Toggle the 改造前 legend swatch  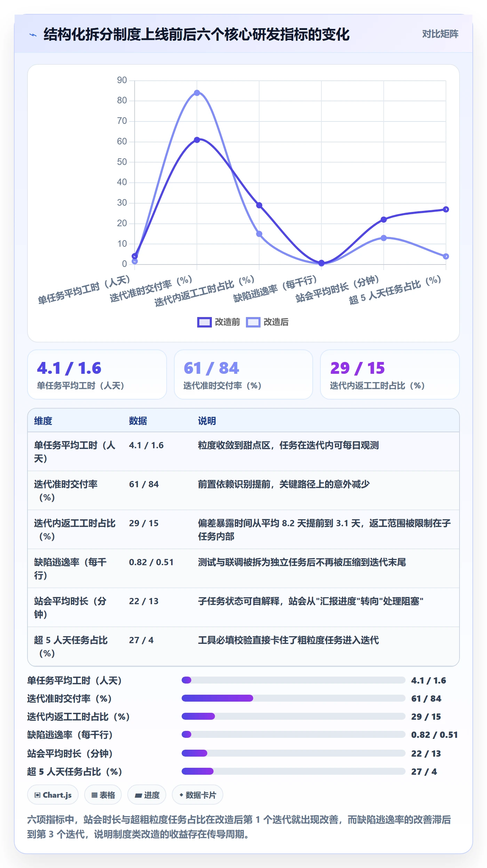pyautogui.click(x=204, y=322)
